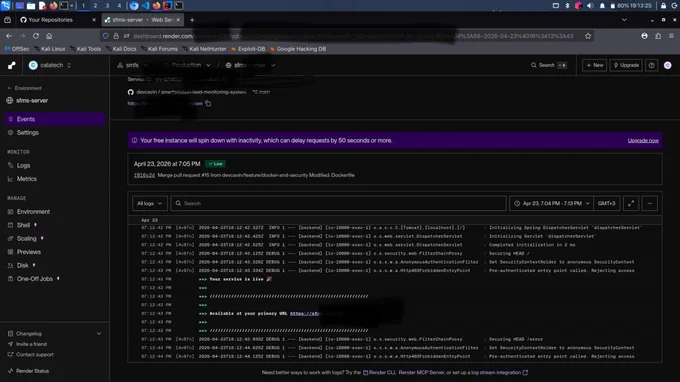Image resolution: width=680 pixels, height=382 pixels.
Task: Click the browser home button
Action: coord(49,36)
